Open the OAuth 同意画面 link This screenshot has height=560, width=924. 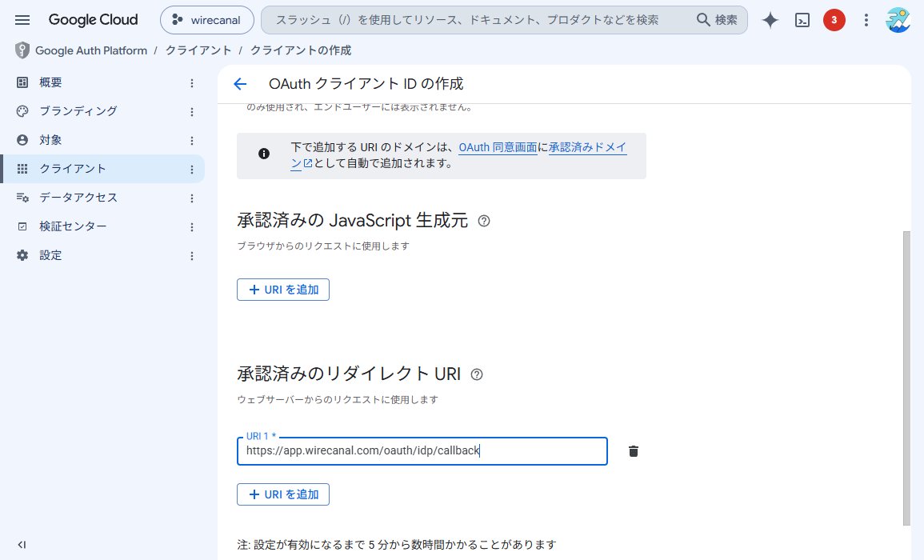pyautogui.click(x=498, y=147)
